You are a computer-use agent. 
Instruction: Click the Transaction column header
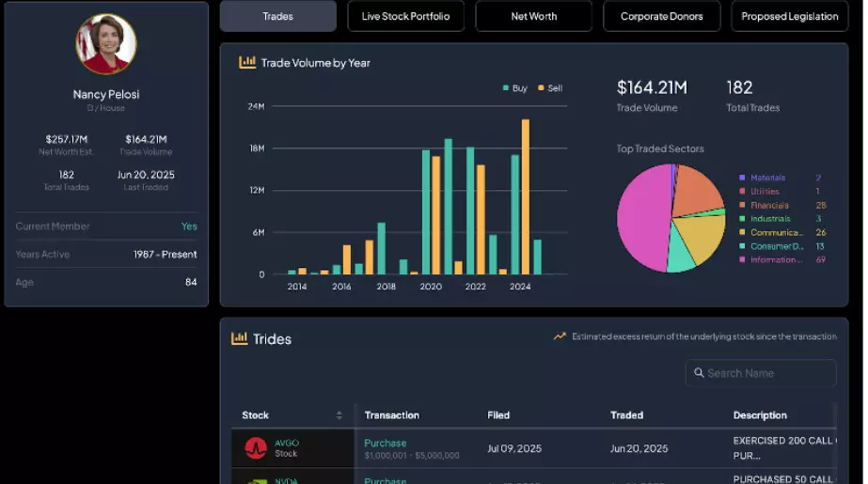[x=391, y=415]
